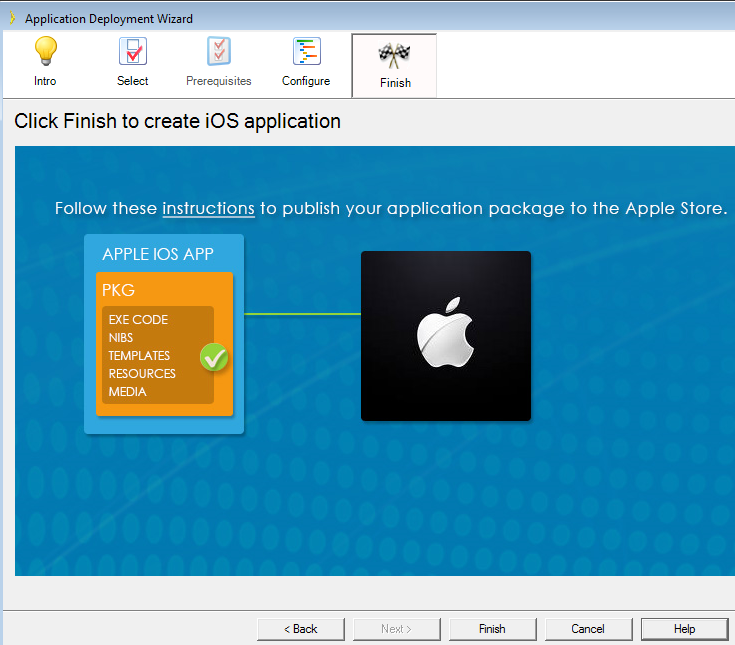
Task: Click the NIBS entry
Action: [121, 338]
